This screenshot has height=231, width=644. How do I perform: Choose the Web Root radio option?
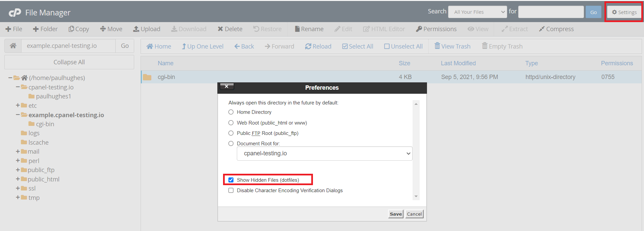click(x=231, y=123)
